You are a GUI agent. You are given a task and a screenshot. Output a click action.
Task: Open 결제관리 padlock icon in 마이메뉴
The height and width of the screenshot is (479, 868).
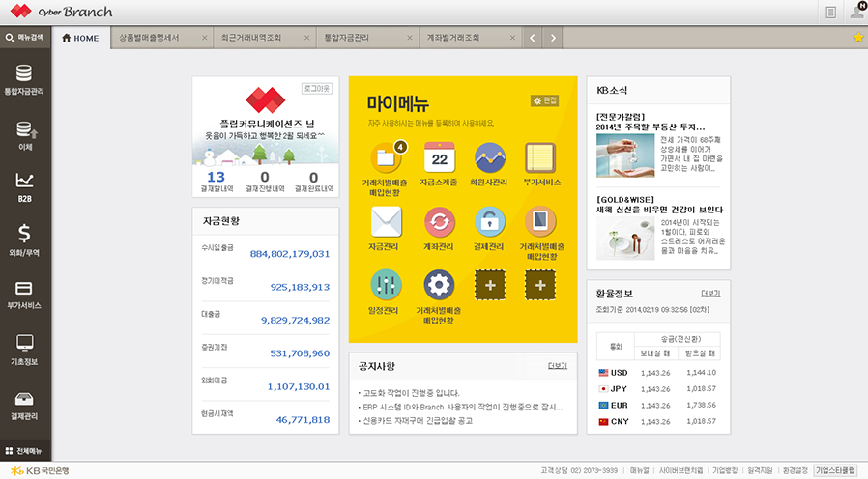pos(489,222)
